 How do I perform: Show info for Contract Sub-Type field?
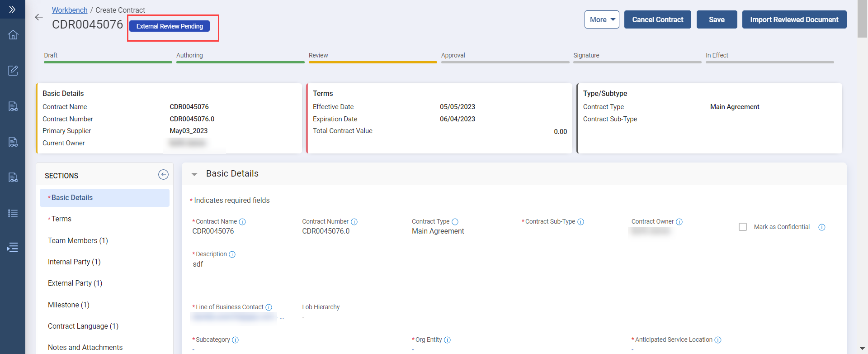point(581,222)
